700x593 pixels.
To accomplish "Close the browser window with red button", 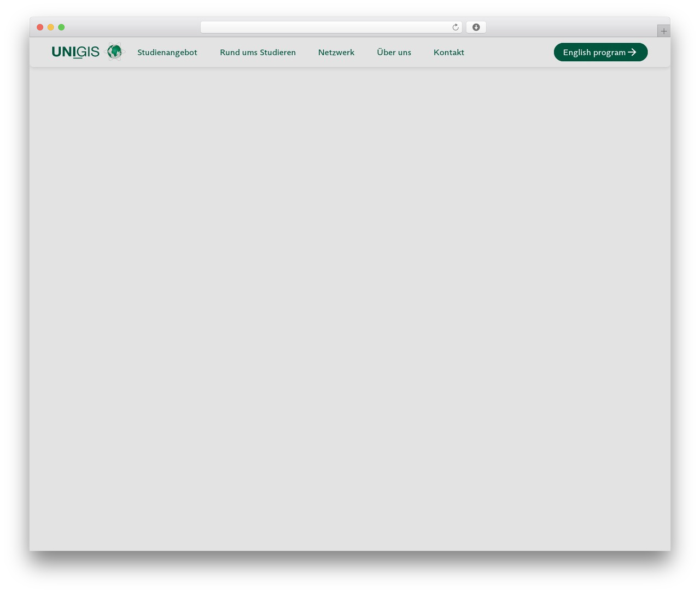I will tap(40, 27).
